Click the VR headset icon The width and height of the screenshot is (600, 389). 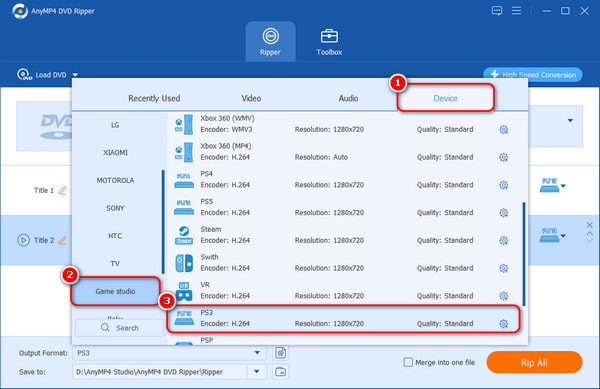point(184,291)
